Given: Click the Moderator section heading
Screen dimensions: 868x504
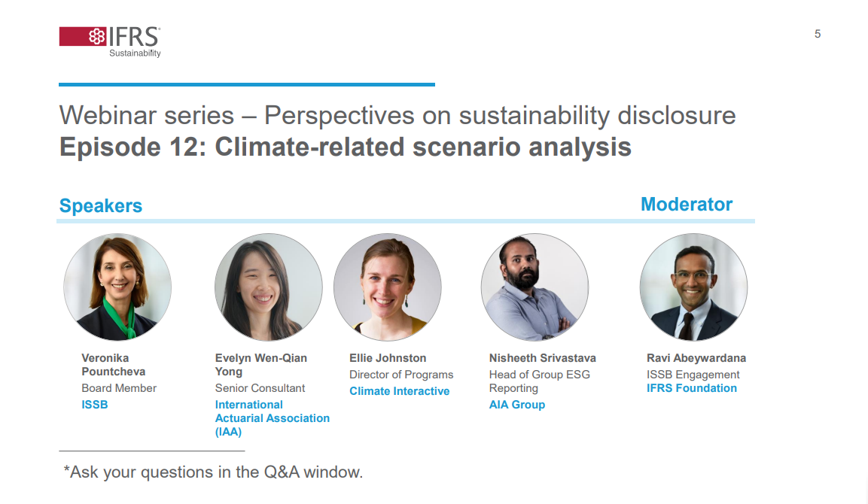Looking at the screenshot, I should point(687,204).
